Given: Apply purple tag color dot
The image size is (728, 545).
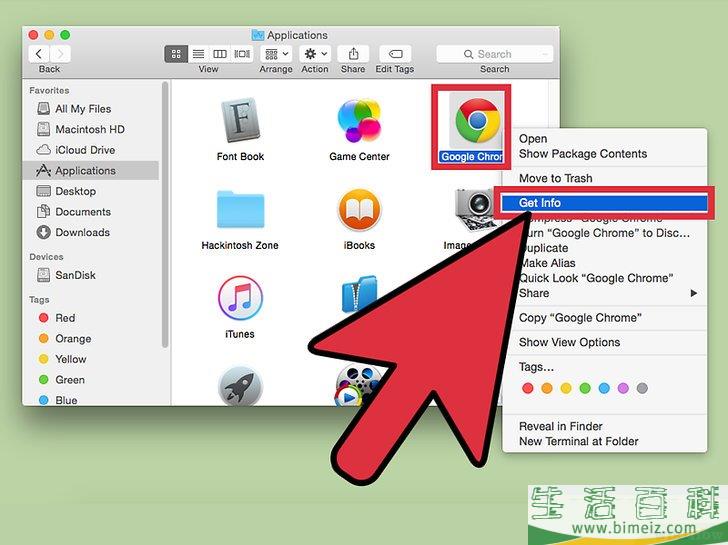Looking at the screenshot, I should [x=623, y=388].
